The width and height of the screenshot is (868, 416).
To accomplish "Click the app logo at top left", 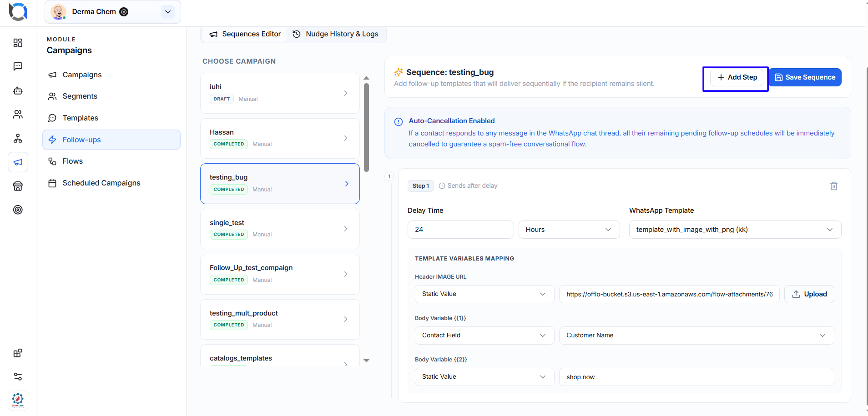I will pos(18,12).
